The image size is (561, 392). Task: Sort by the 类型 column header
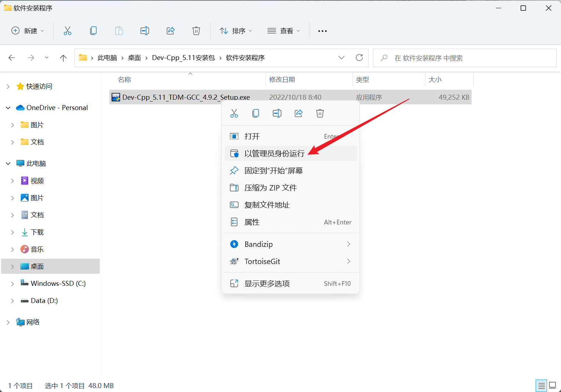coord(363,80)
